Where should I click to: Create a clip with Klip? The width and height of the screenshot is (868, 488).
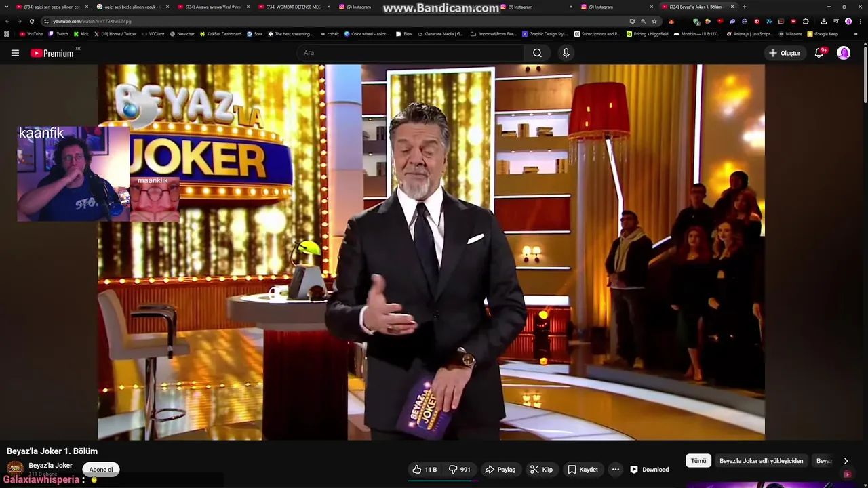[x=541, y=470]
